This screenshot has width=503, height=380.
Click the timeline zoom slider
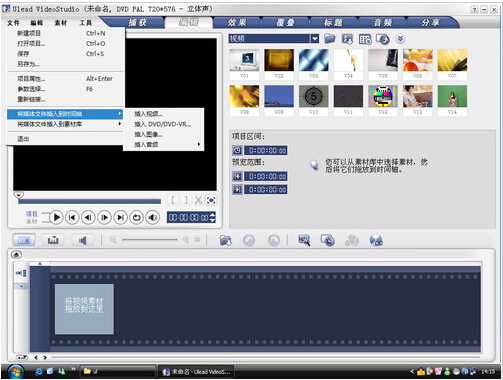pyautogui.click(x=149, y=240)
